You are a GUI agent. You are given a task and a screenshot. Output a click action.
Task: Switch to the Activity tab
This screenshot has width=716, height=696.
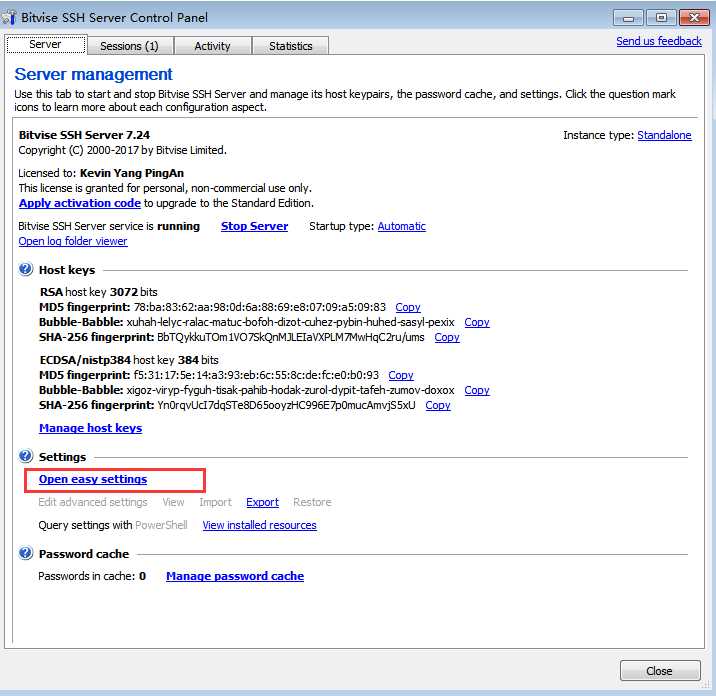[x=212, y=46]
